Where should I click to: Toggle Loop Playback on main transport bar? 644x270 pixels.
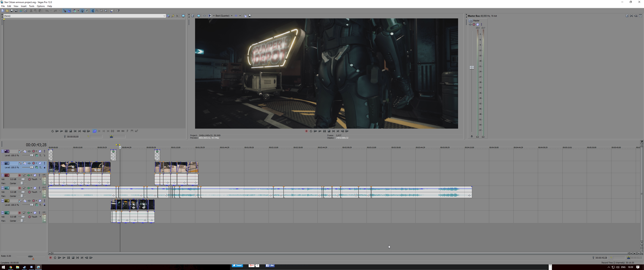pos(55,257)
